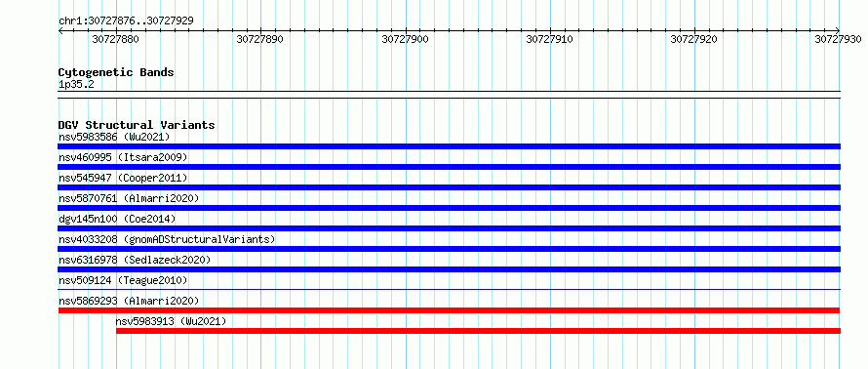Select the nsv5983913 (Wu2021) label
This screenshot has height=369, width=868.
[x=171, y=321]
